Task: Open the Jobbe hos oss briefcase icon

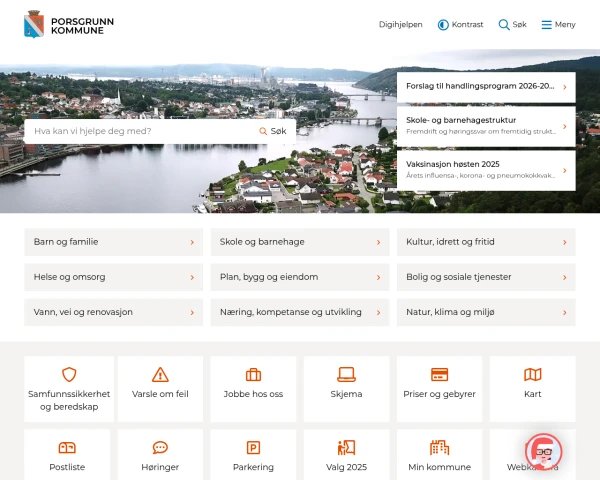Action: coord(253,375)
